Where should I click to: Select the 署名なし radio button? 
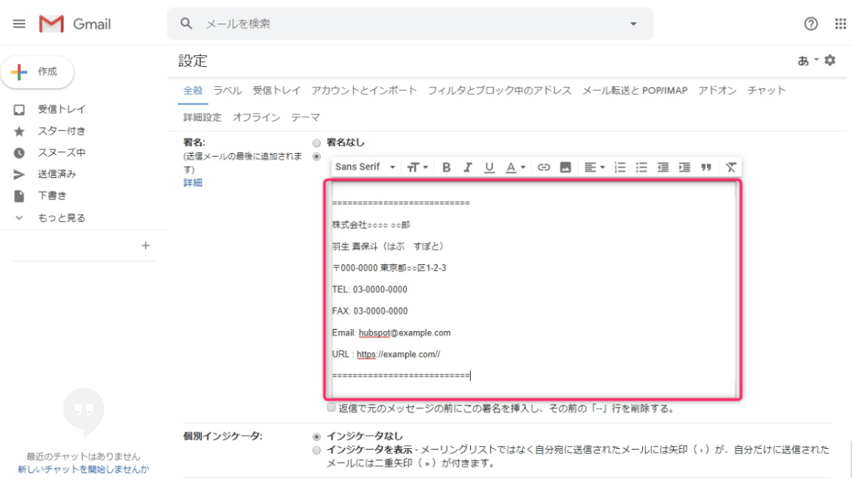tap(316, 143)
